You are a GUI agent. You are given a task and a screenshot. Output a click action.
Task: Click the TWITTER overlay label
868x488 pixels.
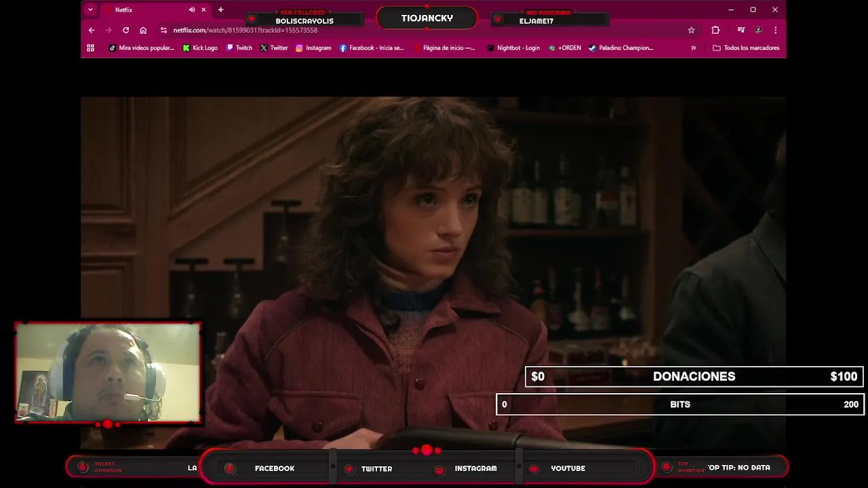(x=376, y=468)
